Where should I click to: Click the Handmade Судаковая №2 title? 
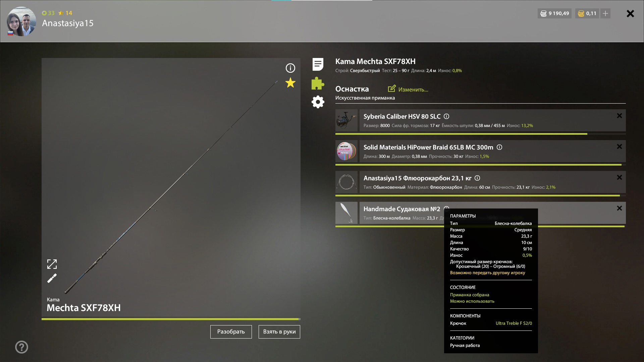click(x=402, y=209)
